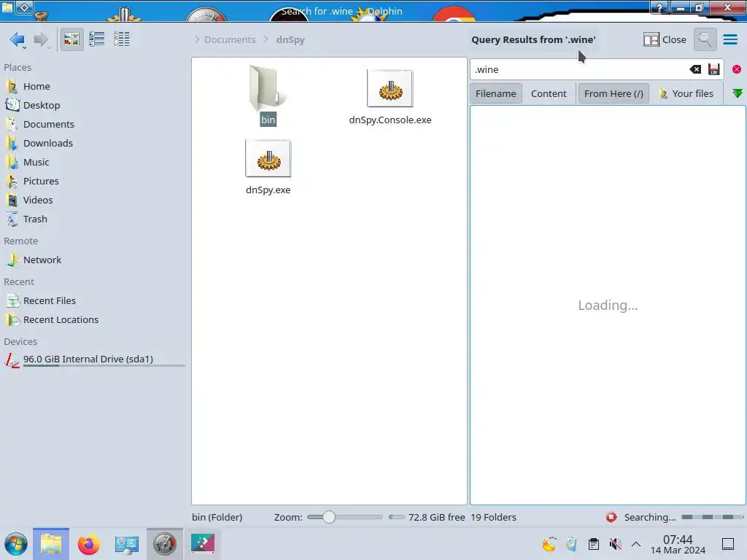
Task: Open 96.0 GiB Internal Drive (sda1)
Action: pos(94,359)
